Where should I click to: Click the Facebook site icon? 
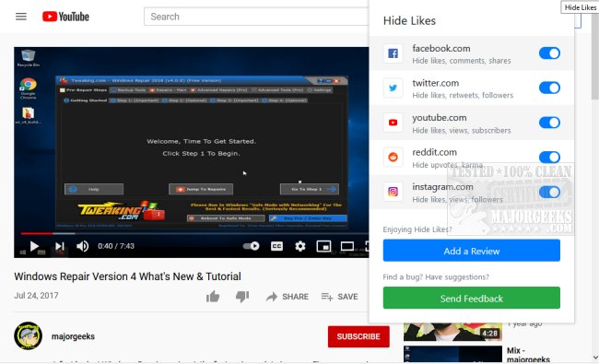[393, 53]
